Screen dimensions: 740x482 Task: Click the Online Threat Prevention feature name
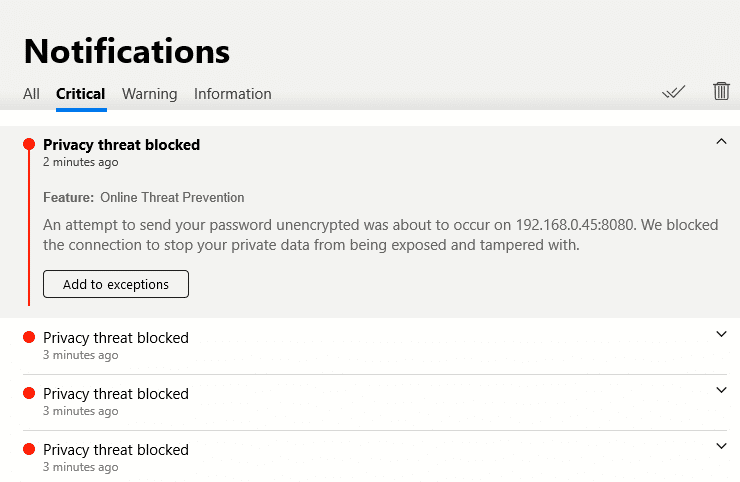pyautogui.click(x=172, y=198)
